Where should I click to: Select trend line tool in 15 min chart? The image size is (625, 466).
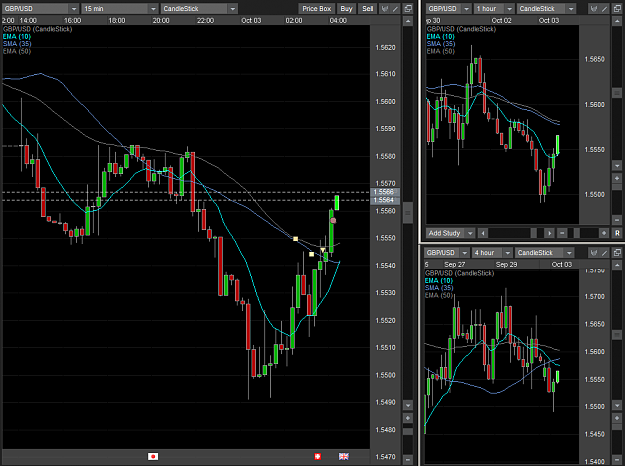coord(395,9)
